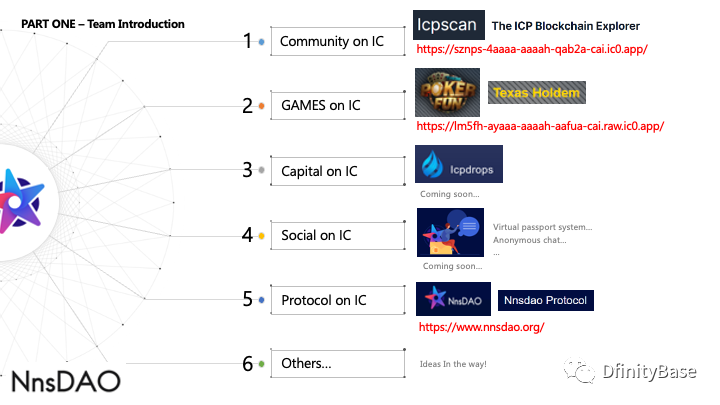720x405 pixels.
Task: Click the Icpdrops logo image
Action: tap(459, 164)
